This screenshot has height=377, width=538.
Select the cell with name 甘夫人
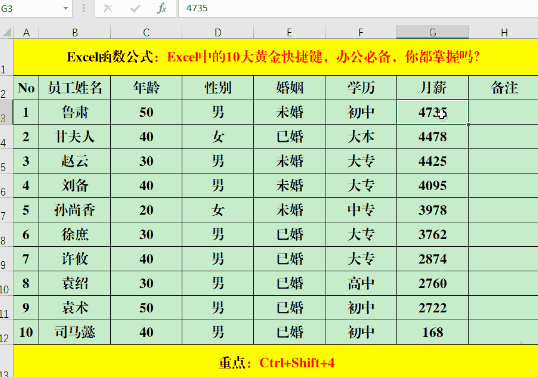tap(75, 137)
